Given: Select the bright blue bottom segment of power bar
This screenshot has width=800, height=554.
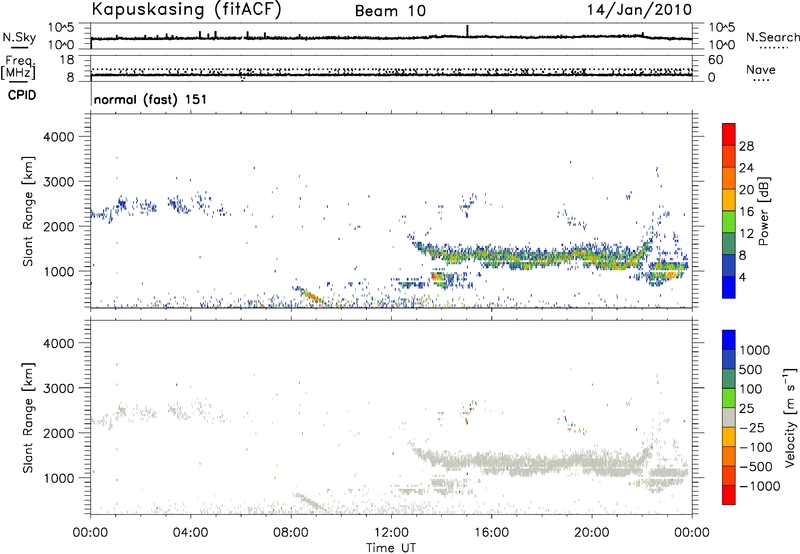Looking at the screenshot, I should (x=729, y=288).
